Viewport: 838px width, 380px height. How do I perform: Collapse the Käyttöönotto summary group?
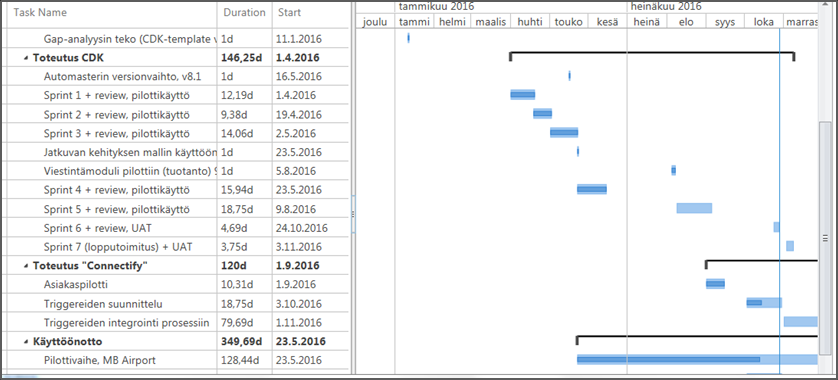[26, 342]
